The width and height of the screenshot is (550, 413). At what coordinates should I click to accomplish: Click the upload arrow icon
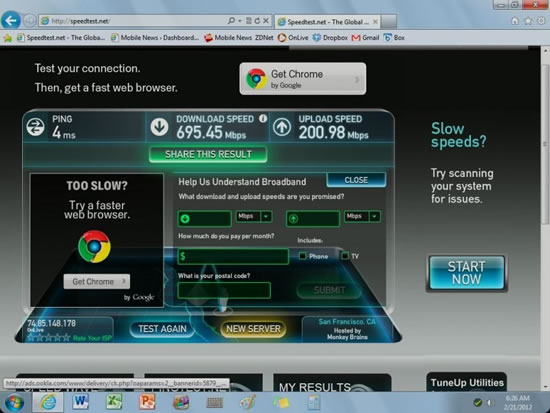point(282,127)
